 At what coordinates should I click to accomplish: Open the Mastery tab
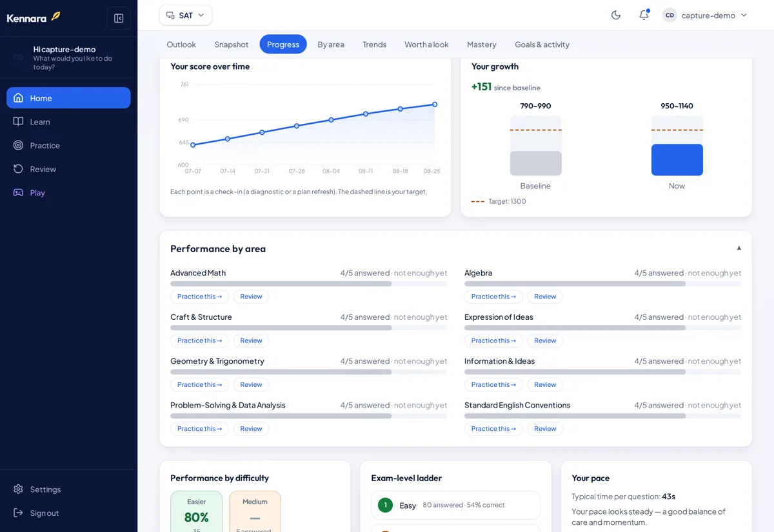[x=482, y=44]
